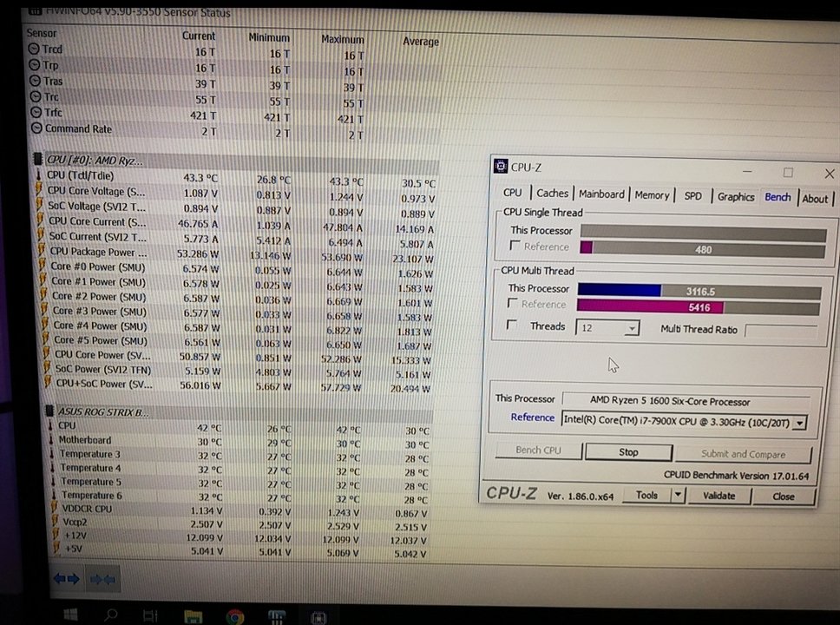The width and height of the screenshot is (840, 625).
Task: Open taskbar search magnifier
Action: tap(111, 615)
